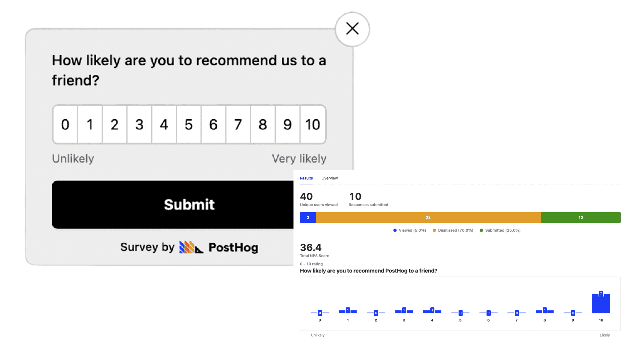Click the PostHog hedgehog logo icon
Viewport: 644px width, 362px height.
(191, 247)
